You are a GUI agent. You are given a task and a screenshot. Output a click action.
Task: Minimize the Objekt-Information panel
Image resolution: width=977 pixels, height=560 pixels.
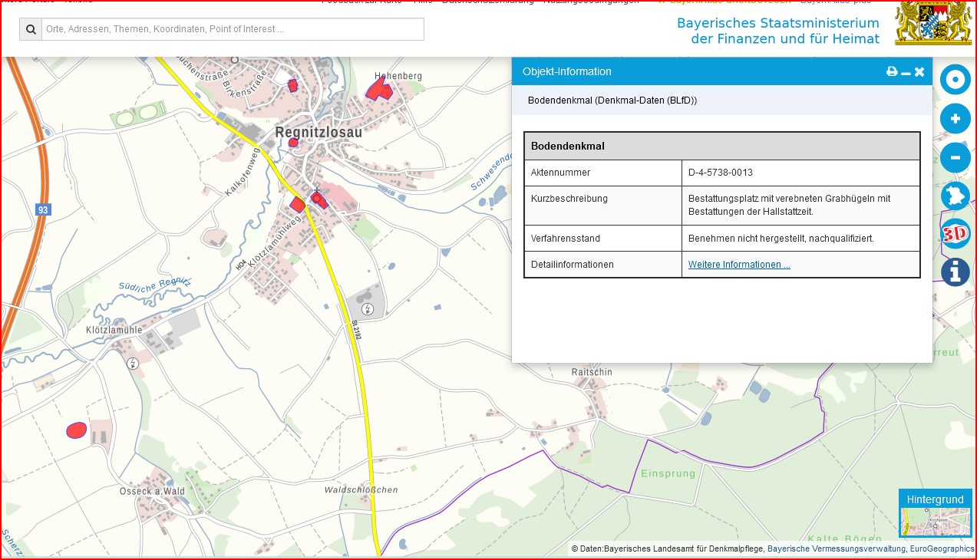906,72
